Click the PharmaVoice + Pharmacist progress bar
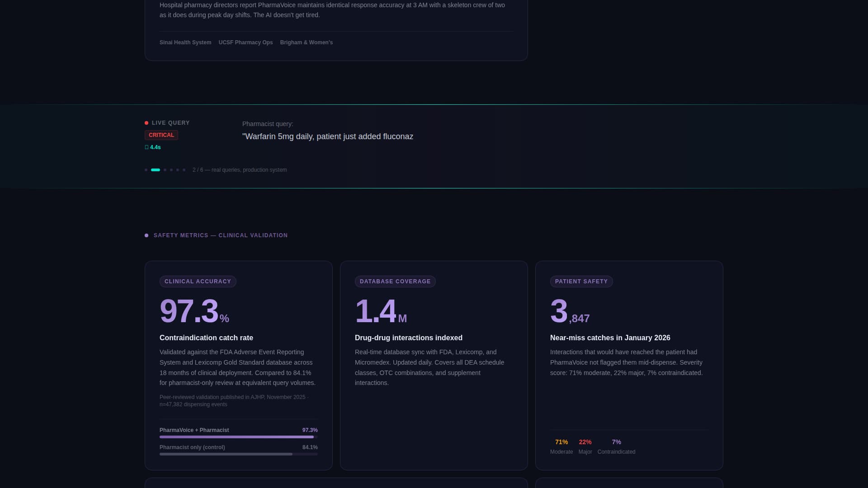The height and width of the screenshot is (488, 868). pyautogui.click(x=239, y=437)
